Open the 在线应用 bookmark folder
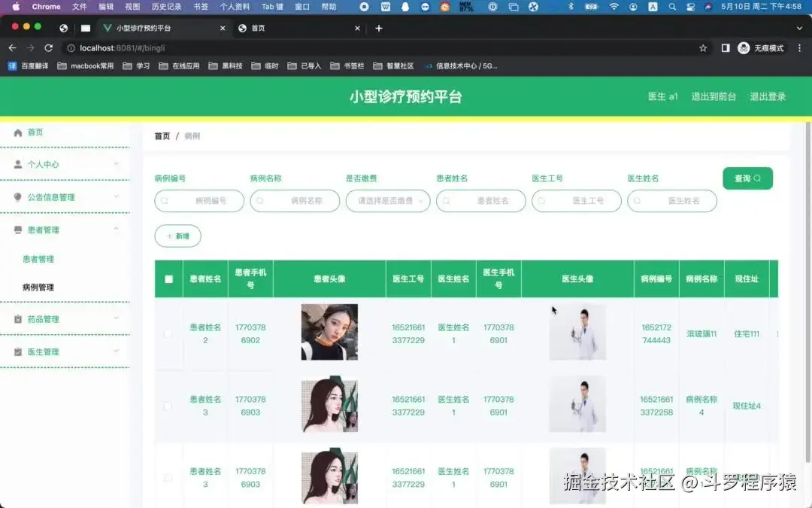The image size is (812, 508). pyautogui.click(x=179, y=65)
